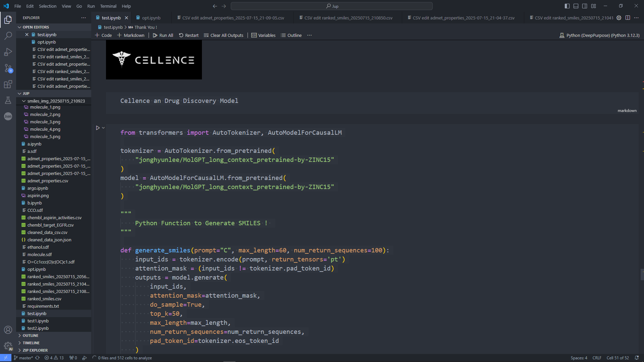
Task: Click the Accounts icon in activity bar
Action: (8, 330)
